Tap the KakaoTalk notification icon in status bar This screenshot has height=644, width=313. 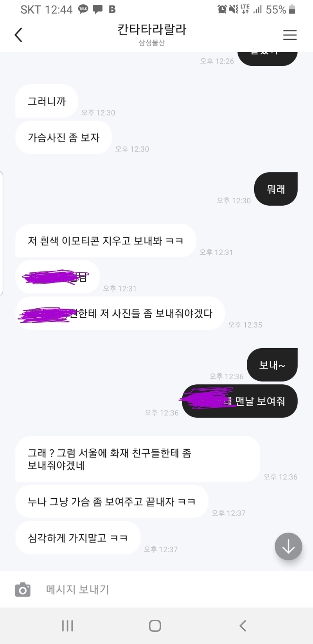(83, 9)
